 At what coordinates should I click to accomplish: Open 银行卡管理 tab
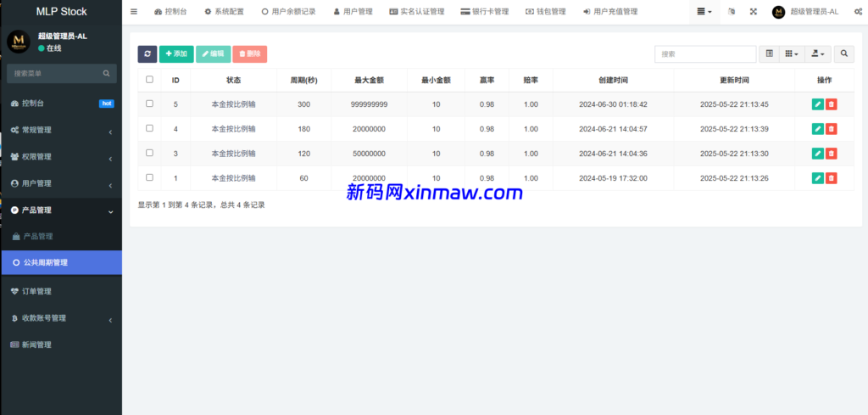pyautogui.click(x=485, y=12)
